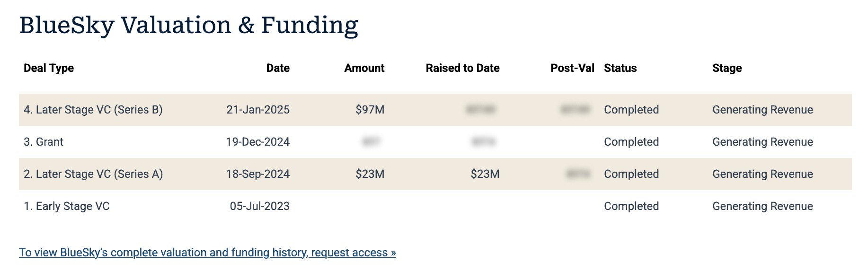Click the 05-Jul-2023 date cell
The image size is (868, 280).
259,206
